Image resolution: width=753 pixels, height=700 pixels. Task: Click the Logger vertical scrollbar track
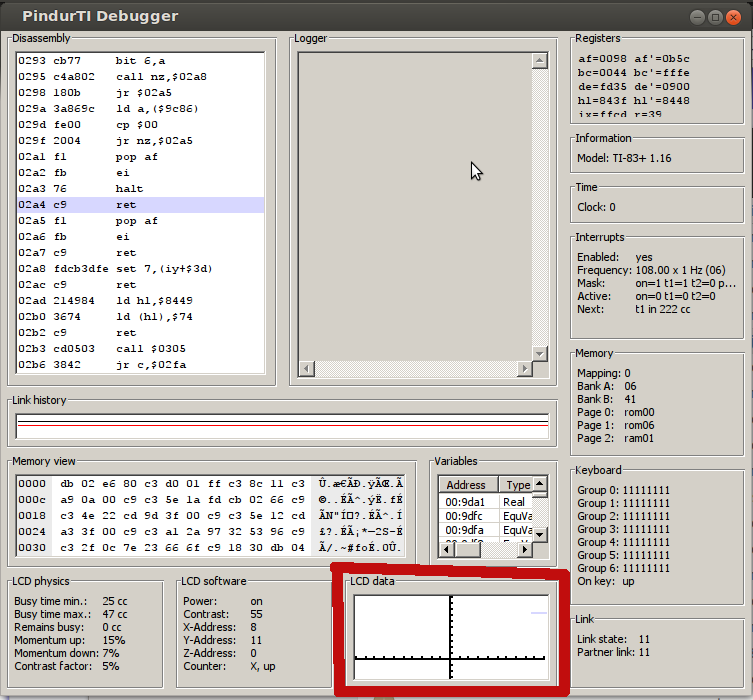540,207
